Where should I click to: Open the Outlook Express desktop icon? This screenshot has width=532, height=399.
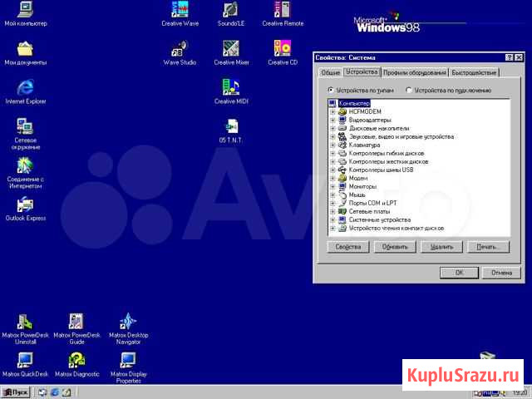pyautogui.click(x=26, y=209)
